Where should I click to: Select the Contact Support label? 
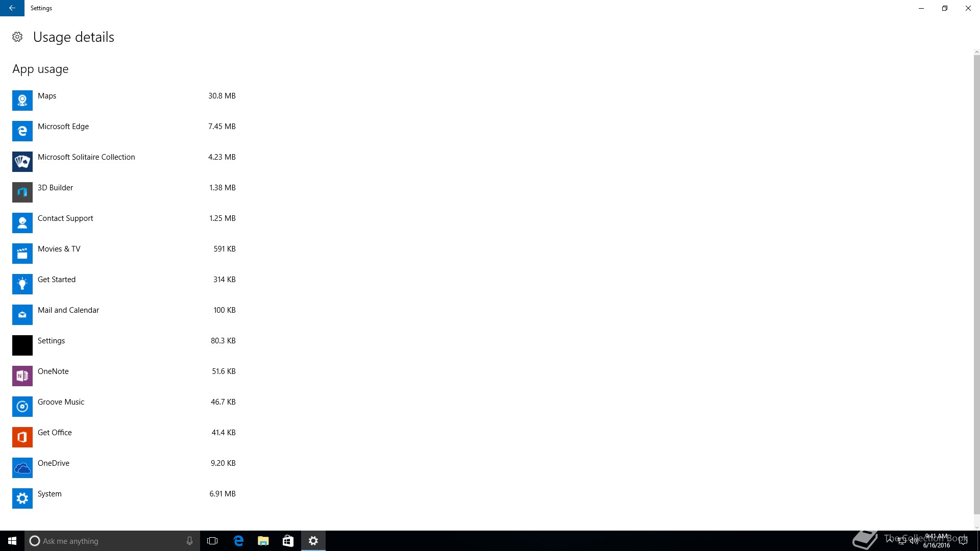click(x=65, y=218)
